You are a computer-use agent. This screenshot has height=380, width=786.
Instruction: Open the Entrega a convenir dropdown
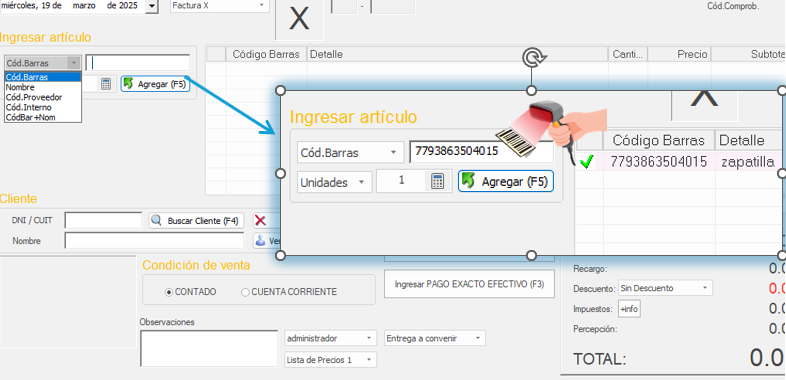[x=435, y=338]
